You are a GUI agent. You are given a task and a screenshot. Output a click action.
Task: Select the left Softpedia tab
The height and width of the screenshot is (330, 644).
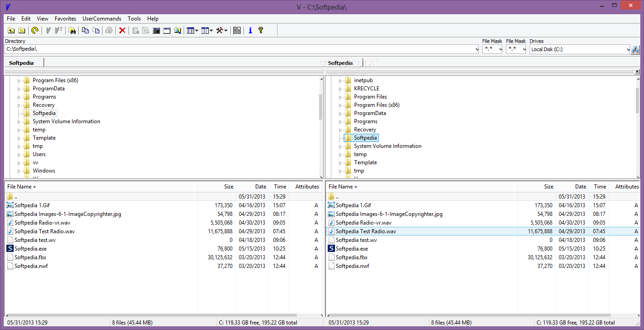pos(24,63)
